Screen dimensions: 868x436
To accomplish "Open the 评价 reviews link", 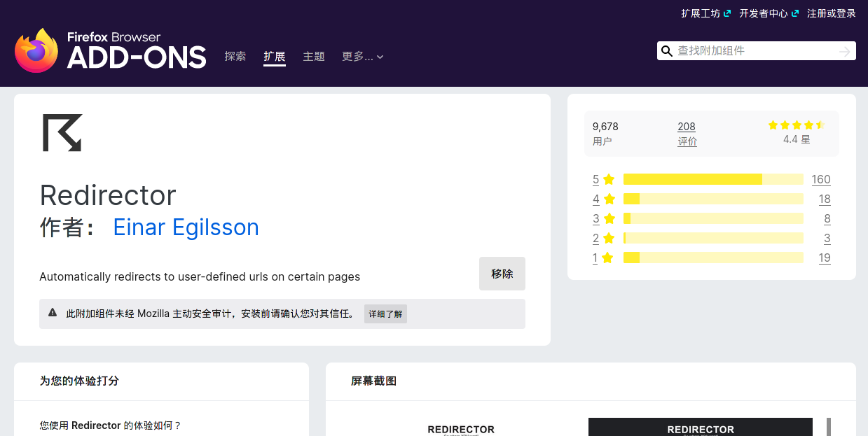I will [687, 141].
